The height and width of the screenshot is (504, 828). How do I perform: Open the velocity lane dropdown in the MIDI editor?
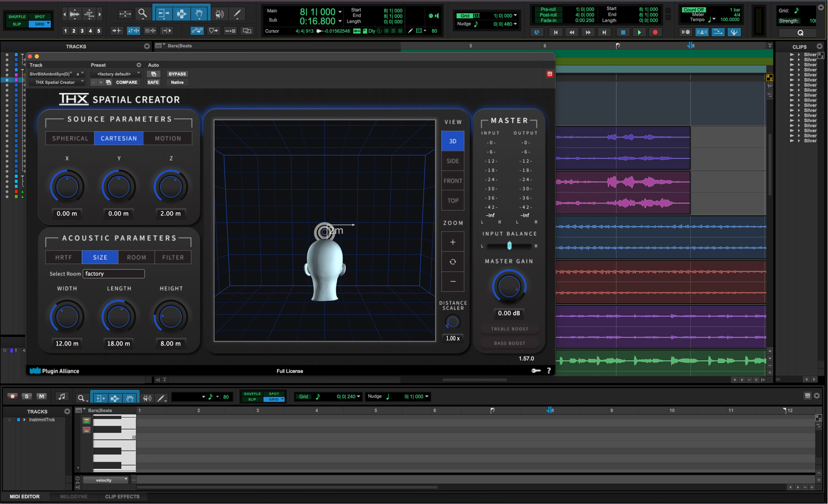point(106,480)
